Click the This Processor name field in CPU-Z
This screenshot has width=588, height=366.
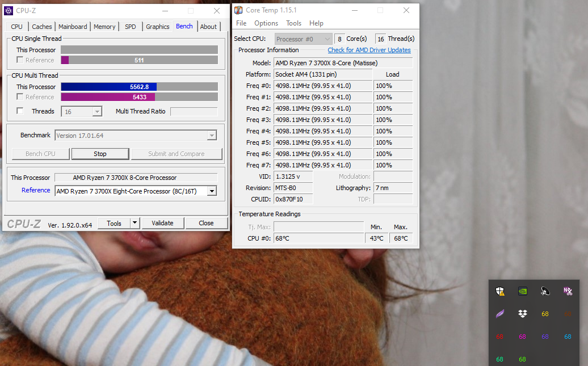[x=136, y=178]
